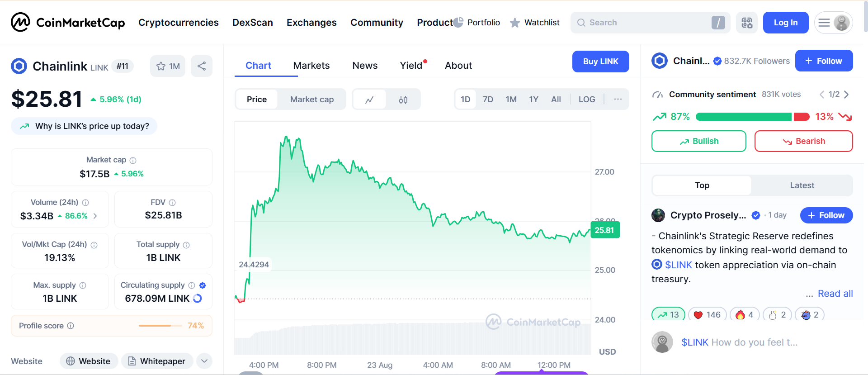Click the CoinMarketCap logo
This screenshot has width=868, height=375.
(68, 23)
